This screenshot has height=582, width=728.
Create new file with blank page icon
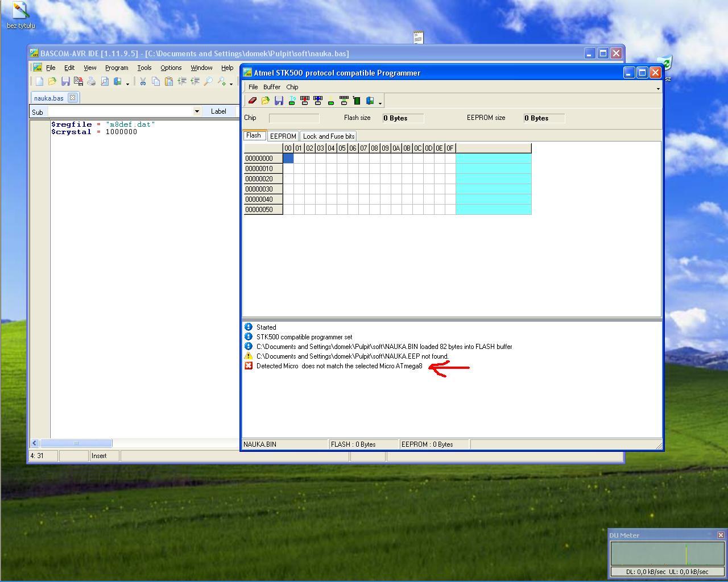[x=39, y=82]
